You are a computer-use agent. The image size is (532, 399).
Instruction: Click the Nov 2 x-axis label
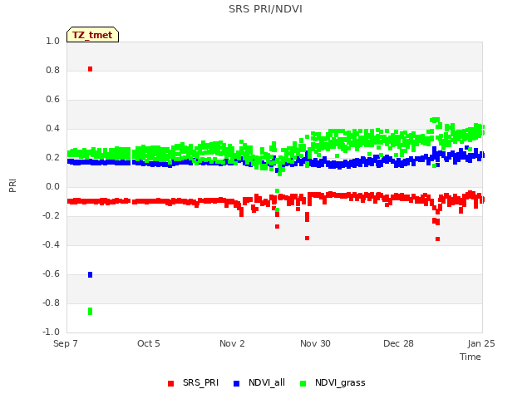232,343
